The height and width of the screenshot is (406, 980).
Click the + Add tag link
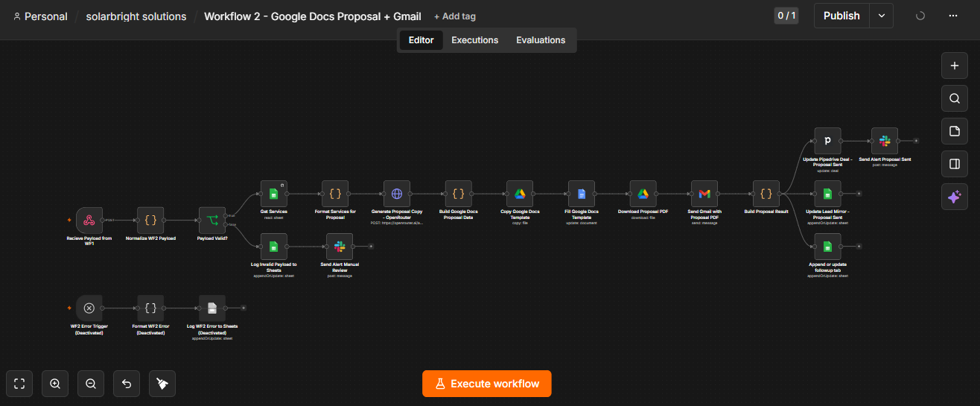(455, 16)
